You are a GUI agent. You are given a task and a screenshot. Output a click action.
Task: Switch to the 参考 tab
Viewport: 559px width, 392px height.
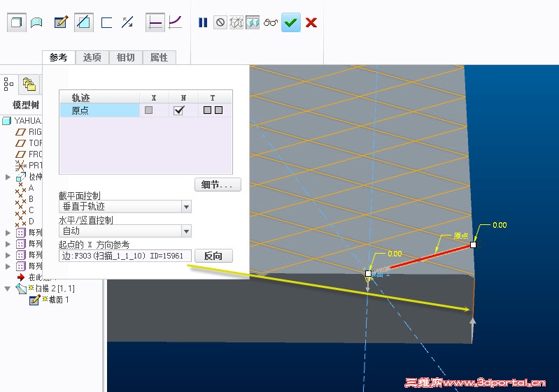(x=59, y=57)
